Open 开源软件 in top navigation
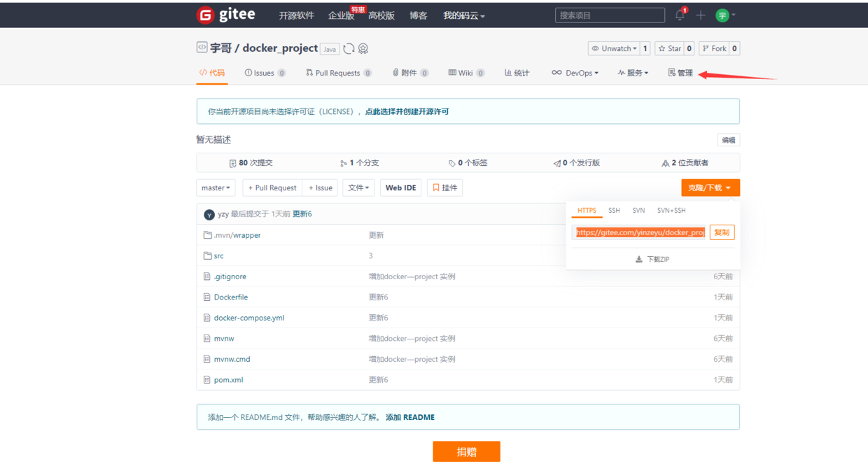The width and height of the screenshot is (868, 464). point(297,15)
